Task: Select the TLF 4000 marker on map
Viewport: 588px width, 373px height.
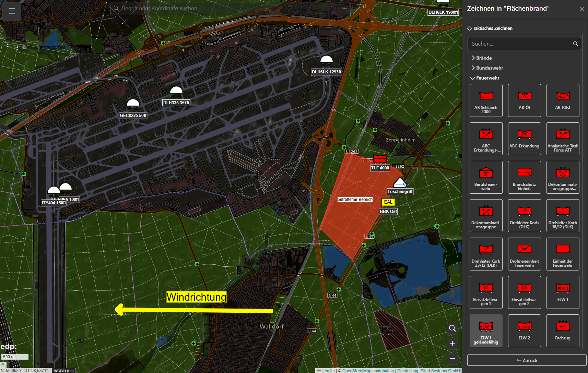Action: pos(380,159)
